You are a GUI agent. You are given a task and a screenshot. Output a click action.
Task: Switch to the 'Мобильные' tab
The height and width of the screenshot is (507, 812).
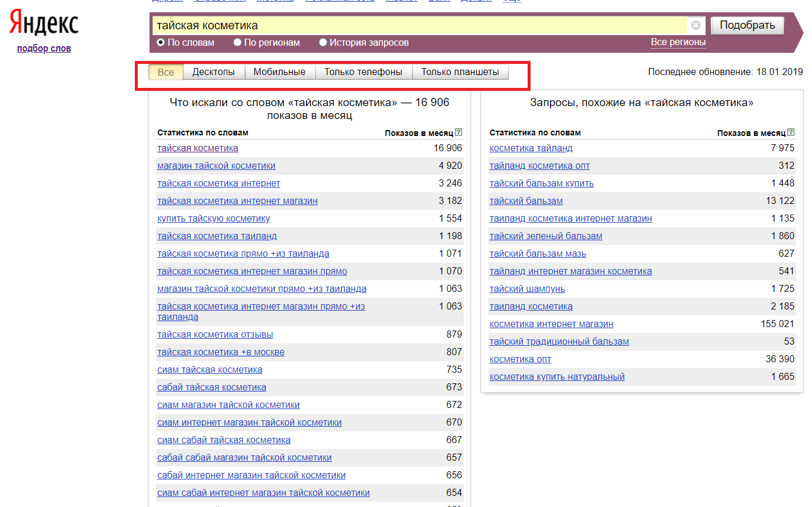click(280, 72)
